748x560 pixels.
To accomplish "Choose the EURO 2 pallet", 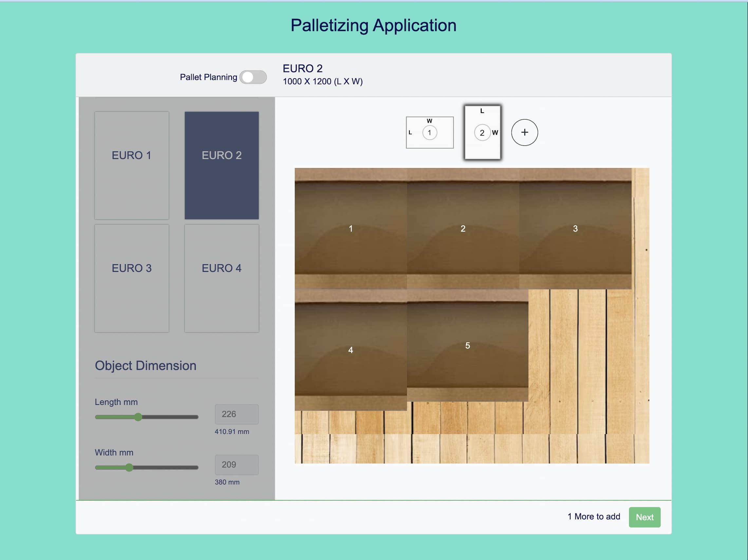I will pos(221,165).
